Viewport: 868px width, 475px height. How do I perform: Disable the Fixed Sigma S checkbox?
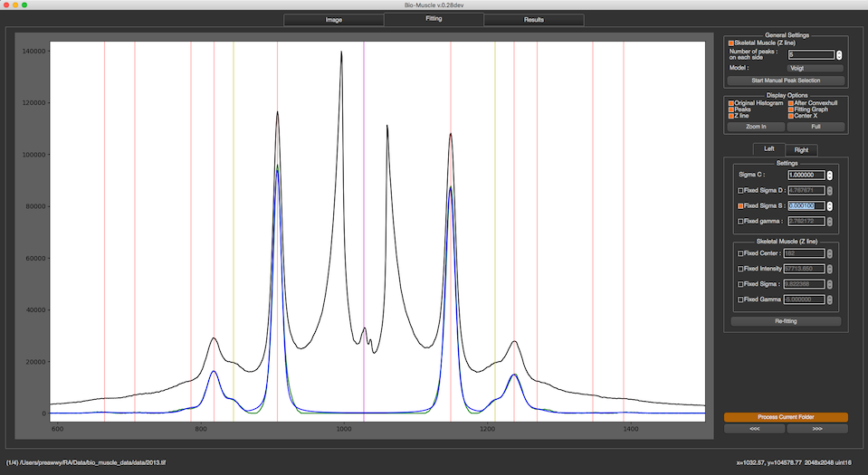(x=740, y=206)
